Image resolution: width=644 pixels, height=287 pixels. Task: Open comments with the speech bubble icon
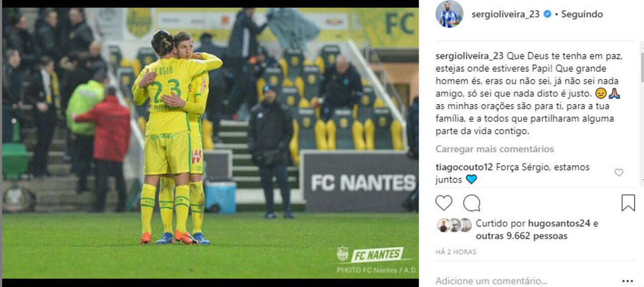coord(471,203)
